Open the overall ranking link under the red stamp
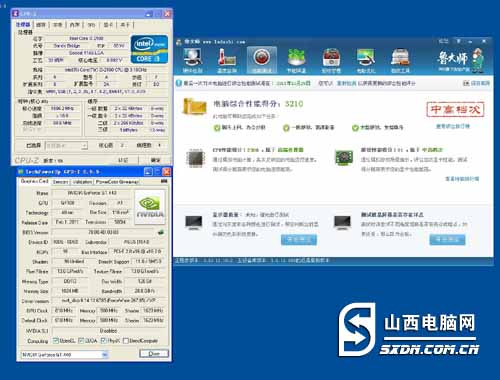Image resolution: width=500 pixels, height=380 pixels. [453, 126]
